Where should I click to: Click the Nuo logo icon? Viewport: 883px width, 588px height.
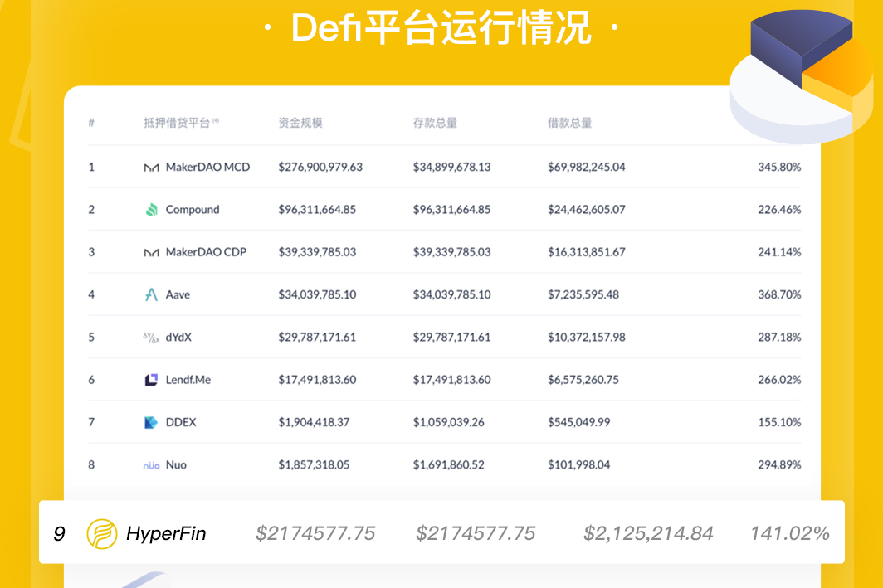pyautogui.click(x=151, y=465)
